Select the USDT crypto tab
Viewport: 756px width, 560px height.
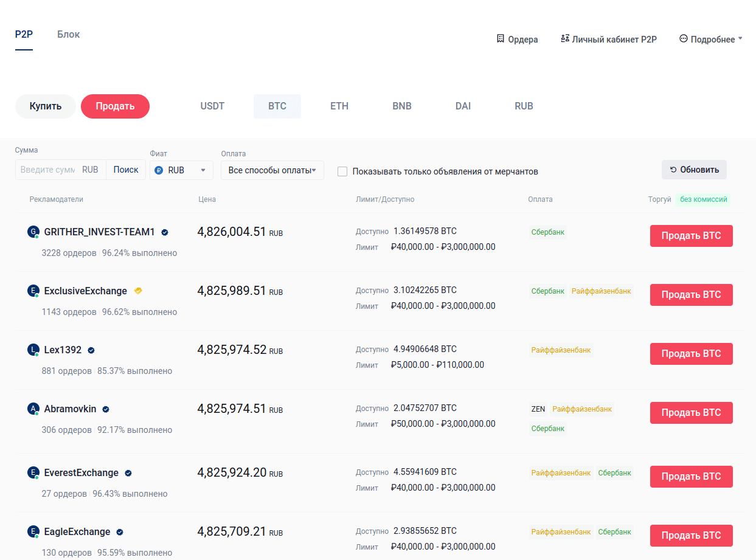click(x=212, y=106)
